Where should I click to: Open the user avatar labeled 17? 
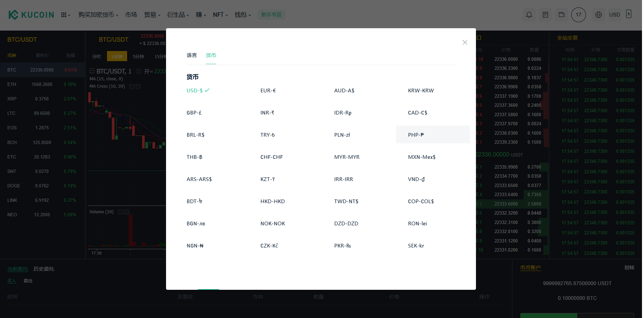coord(578,15)
